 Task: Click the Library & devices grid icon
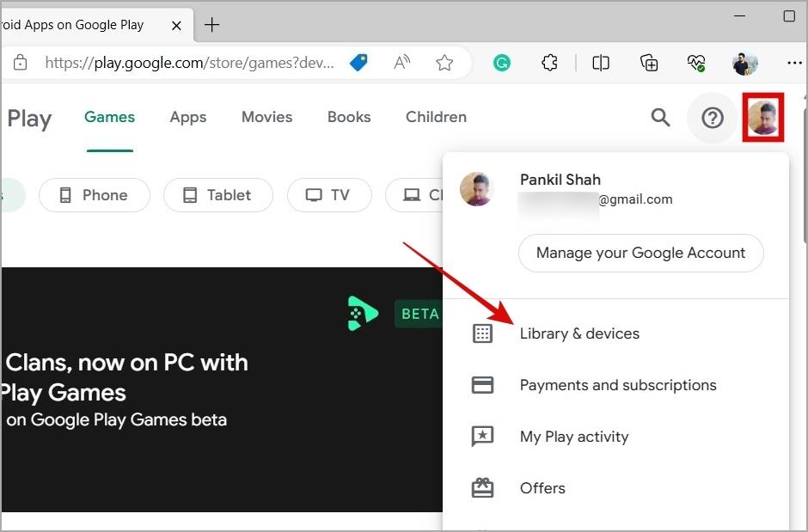click(x=482, y=333)
